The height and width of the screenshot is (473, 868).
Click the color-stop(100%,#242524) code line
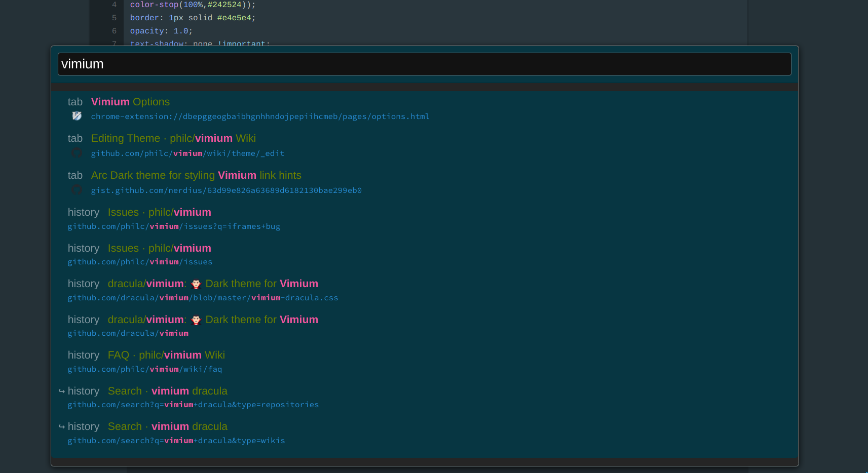point(193,5)
